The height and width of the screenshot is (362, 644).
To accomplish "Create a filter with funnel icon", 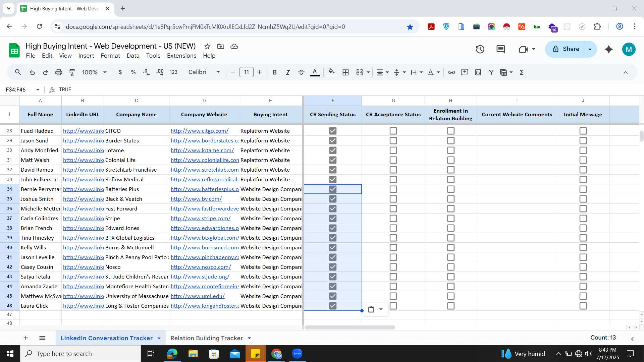I will pos(491,72).
